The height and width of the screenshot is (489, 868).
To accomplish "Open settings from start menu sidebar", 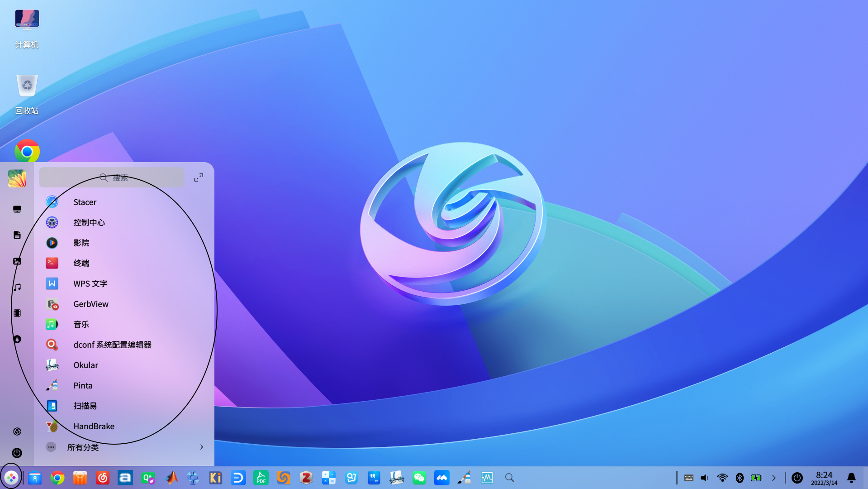I will click(x=17, y=431).
